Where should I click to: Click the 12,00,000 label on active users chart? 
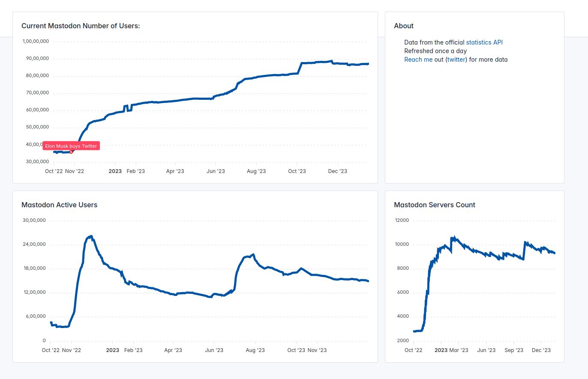click(x=34, y=292)
